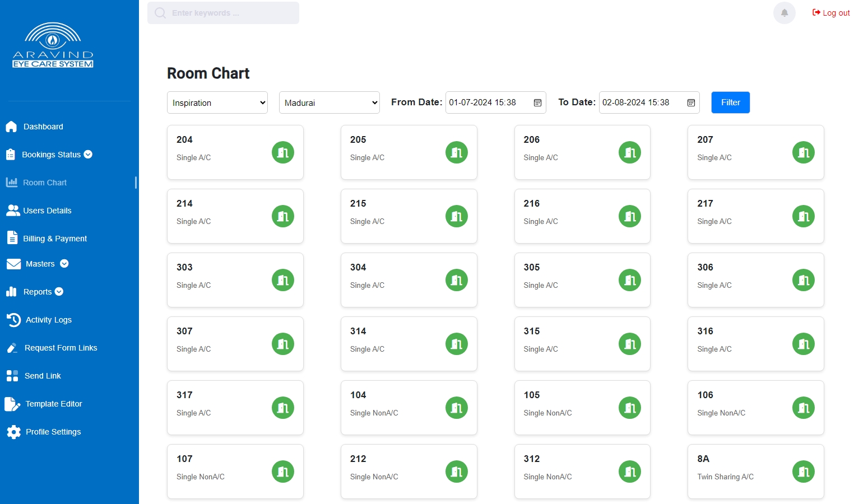Click the green door icon for room 204
Viewport: 854px width, 504px height.
tap(283, 152)
